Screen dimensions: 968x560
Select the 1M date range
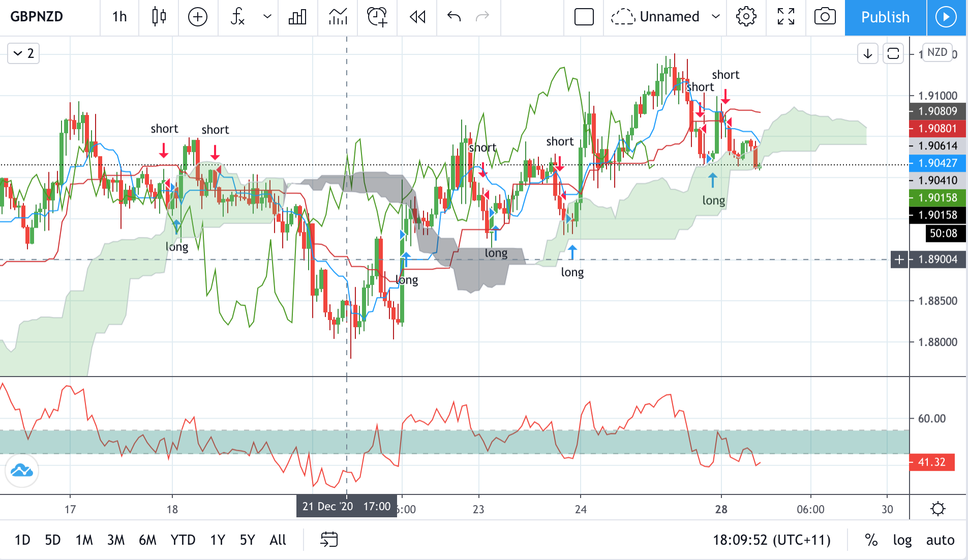[84, 540]
